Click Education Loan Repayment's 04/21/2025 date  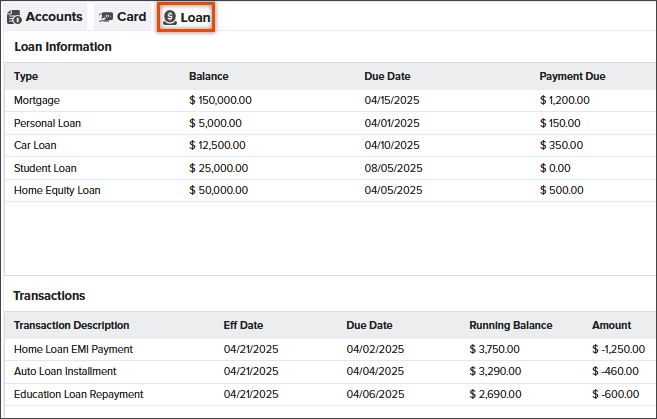pyautogui.click(x=251, y=394)
